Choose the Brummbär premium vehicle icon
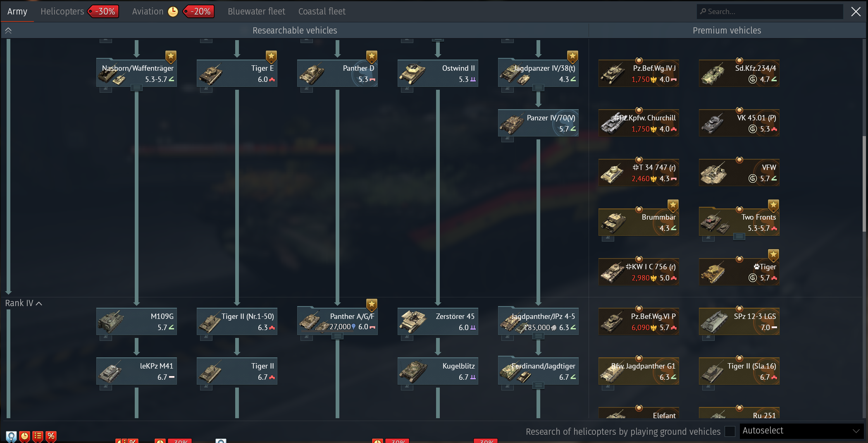 pyautogui.click(x=613, y=223)
